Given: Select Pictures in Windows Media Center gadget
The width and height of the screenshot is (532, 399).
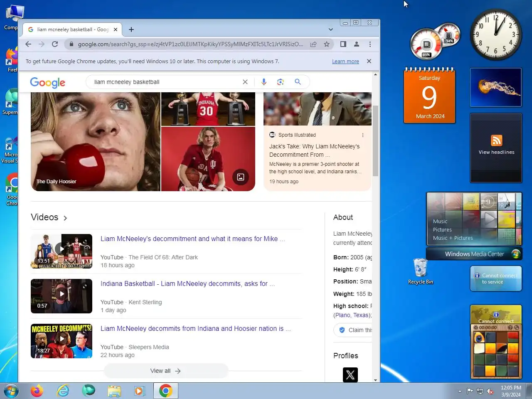Looking at the screenshot, I should click(442, 230).
